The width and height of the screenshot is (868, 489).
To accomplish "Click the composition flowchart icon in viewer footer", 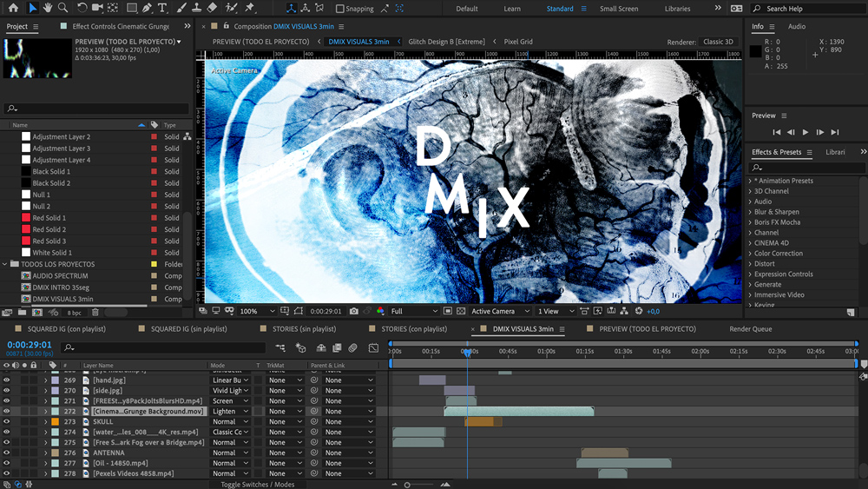I will (x=624, y=311).
